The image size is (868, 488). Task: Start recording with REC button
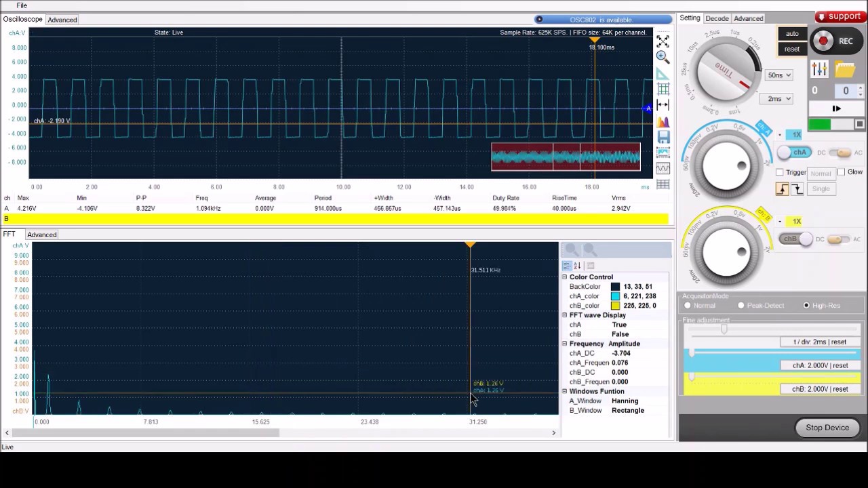click(835, 41)
